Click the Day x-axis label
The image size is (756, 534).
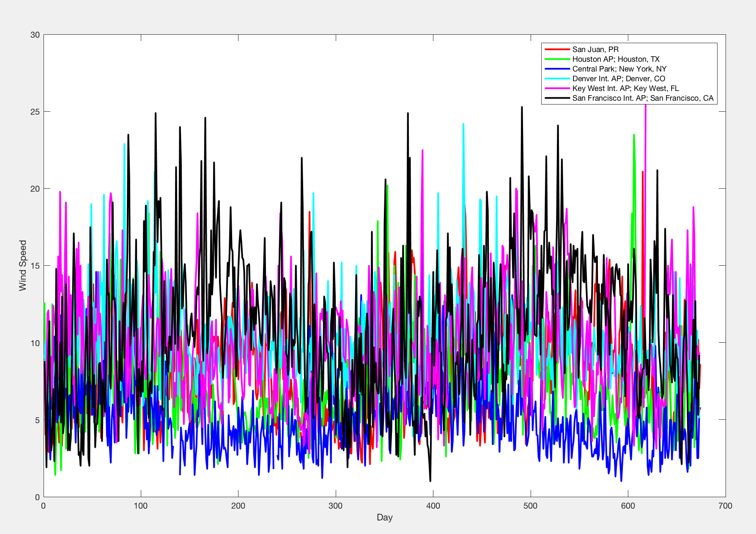coord(385,517)
